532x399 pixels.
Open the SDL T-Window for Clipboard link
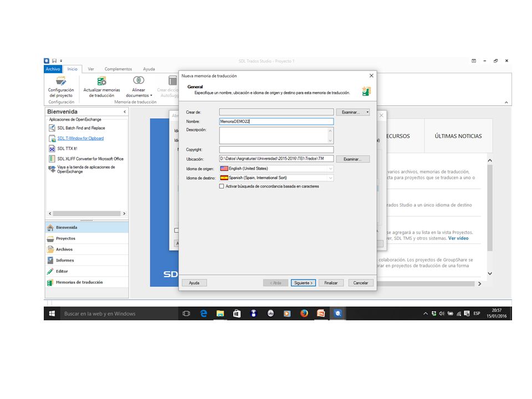pos(81,139)
